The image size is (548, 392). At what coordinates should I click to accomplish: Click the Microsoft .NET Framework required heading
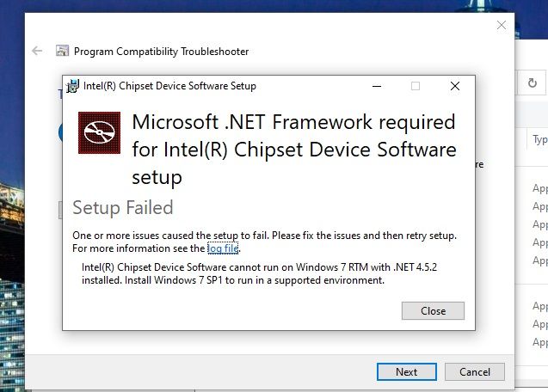(x=293, y=150)
